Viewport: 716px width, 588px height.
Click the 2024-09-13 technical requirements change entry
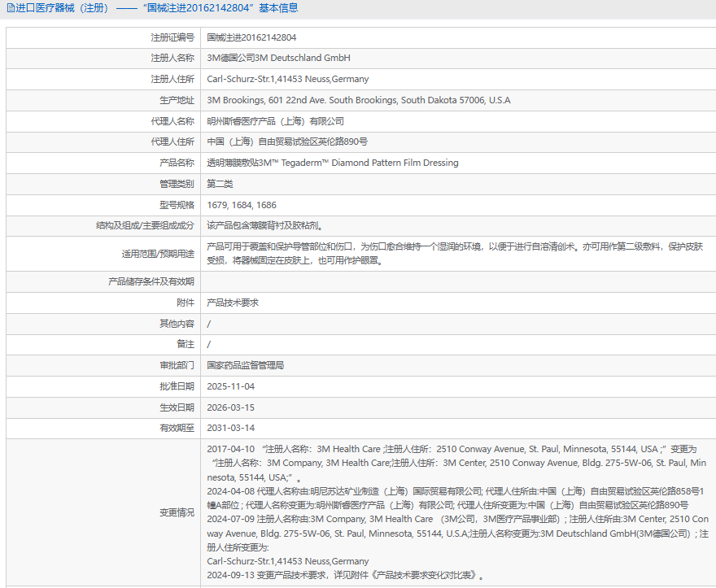pyautogui.click(x=345, y=575)
